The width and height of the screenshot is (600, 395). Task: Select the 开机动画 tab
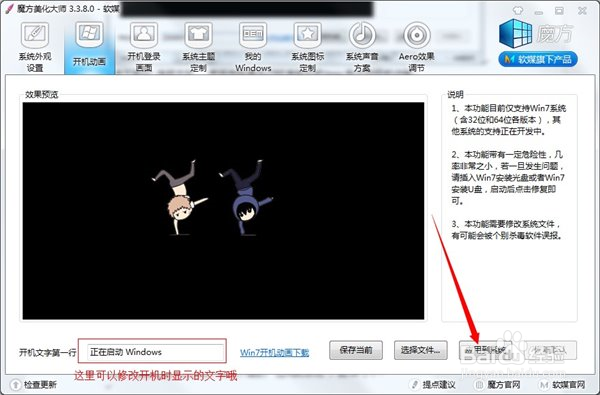tap(90, 46)
